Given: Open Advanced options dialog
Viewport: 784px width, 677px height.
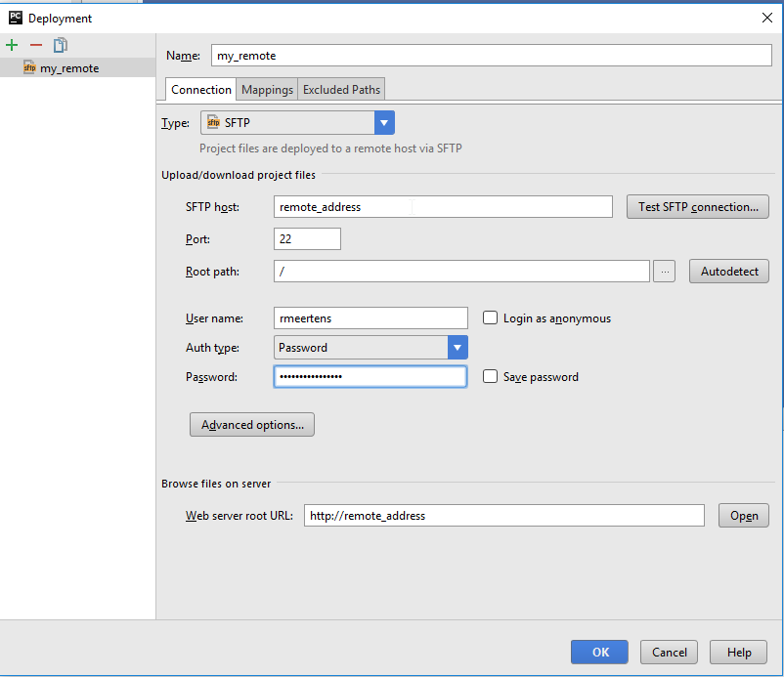Looking at the screenshot, I should 252,425.
